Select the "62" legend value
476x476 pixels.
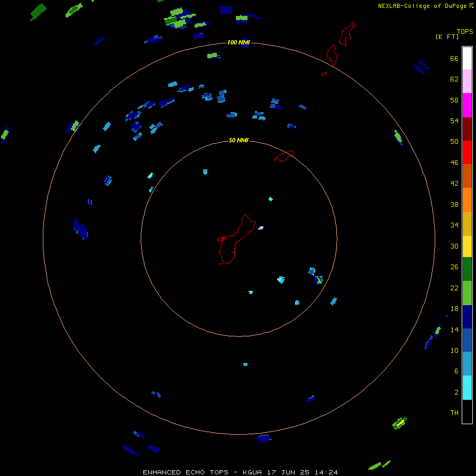[x=454, y=79]
